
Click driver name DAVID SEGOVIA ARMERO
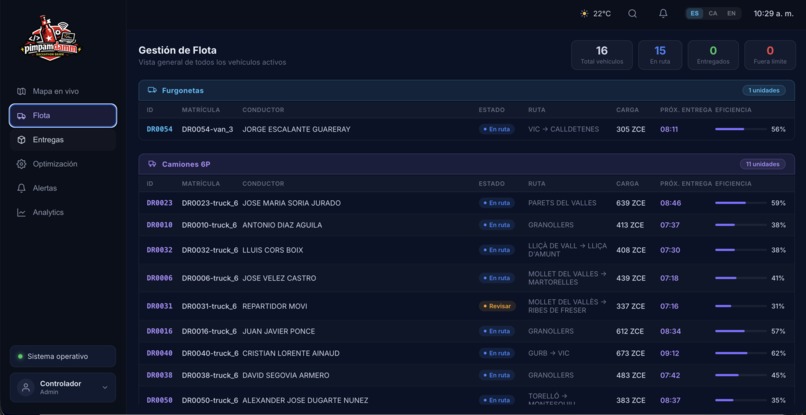[x=286, y=375]
